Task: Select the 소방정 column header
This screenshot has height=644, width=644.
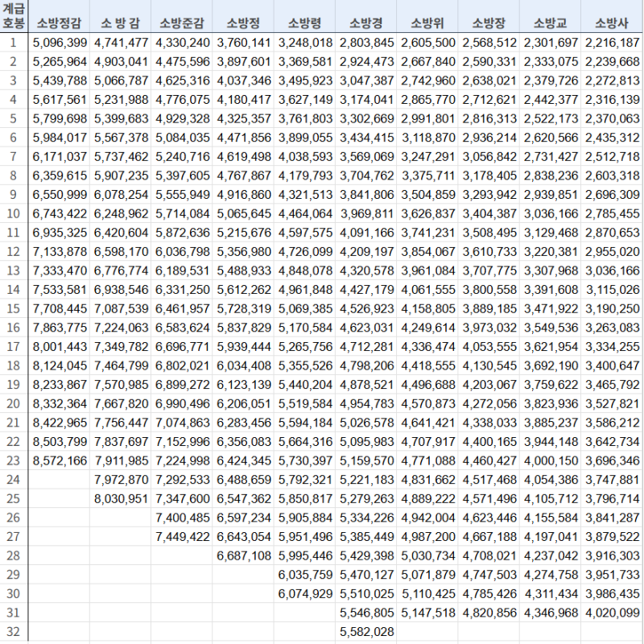Action: click(243, 16)
